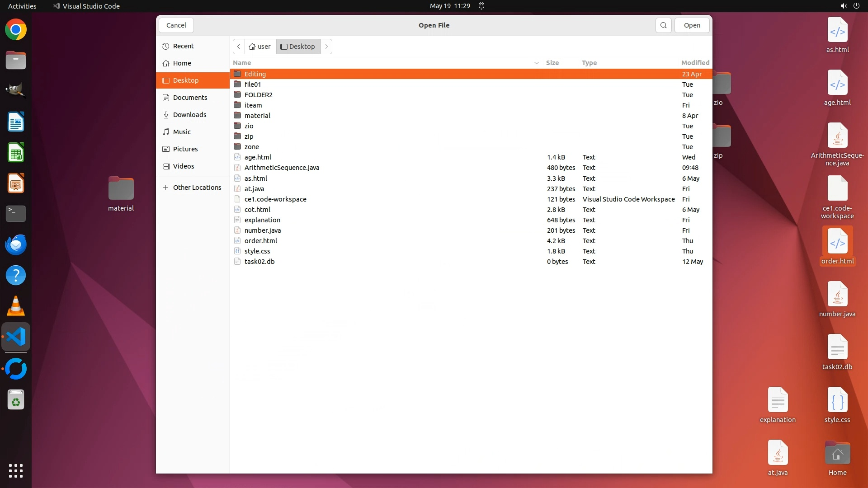868x488 pixels.
Task: Click the forward chevron after Desktop
Action: [x=326, y=47]
